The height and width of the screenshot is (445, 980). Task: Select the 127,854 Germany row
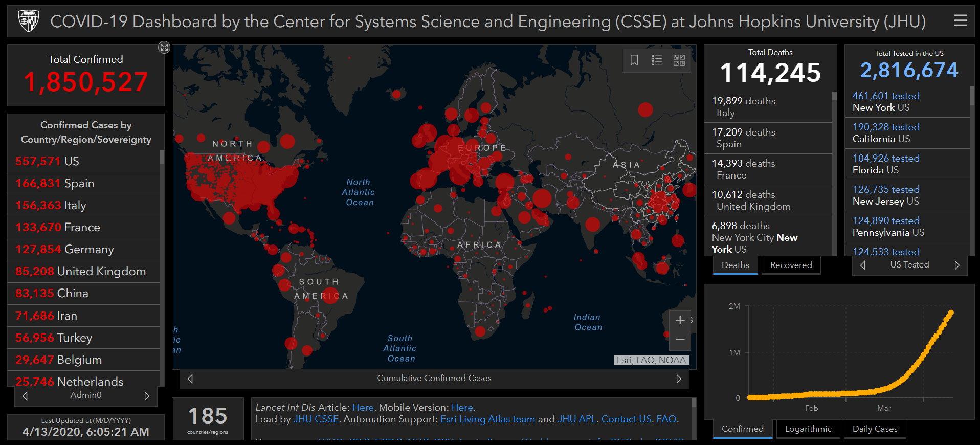[84, 249]
